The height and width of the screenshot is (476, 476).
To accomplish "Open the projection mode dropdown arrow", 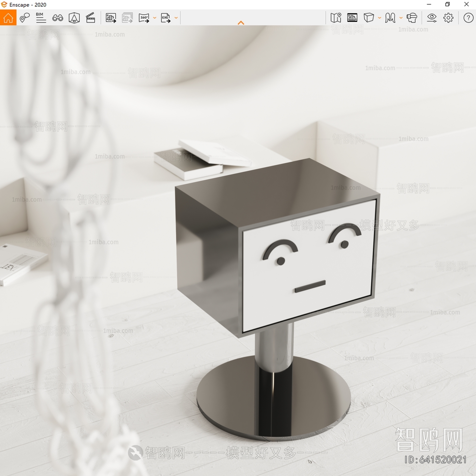I will [x=379, y=18].
